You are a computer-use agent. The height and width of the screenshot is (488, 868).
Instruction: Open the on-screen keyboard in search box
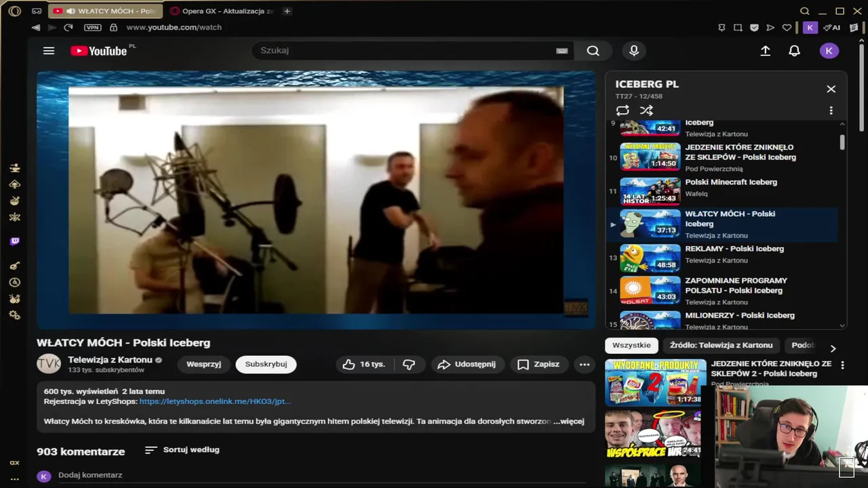click(x=561, y=51)
